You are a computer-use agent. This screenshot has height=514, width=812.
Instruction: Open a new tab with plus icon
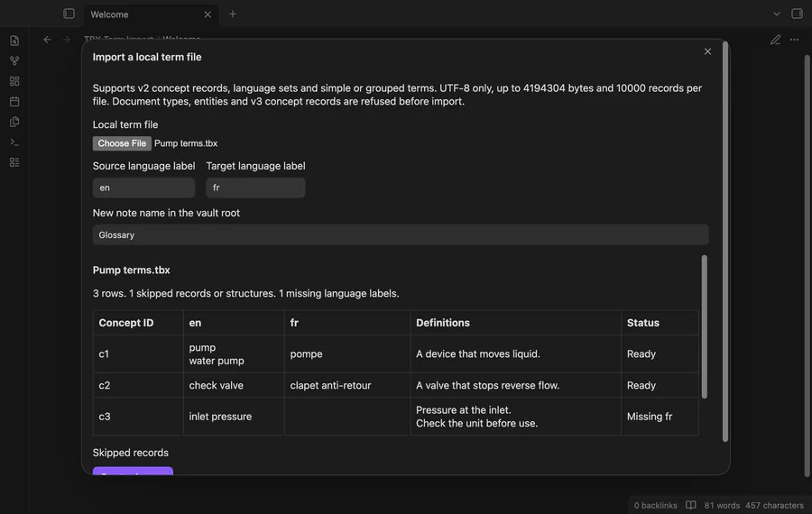coord(233,14)
